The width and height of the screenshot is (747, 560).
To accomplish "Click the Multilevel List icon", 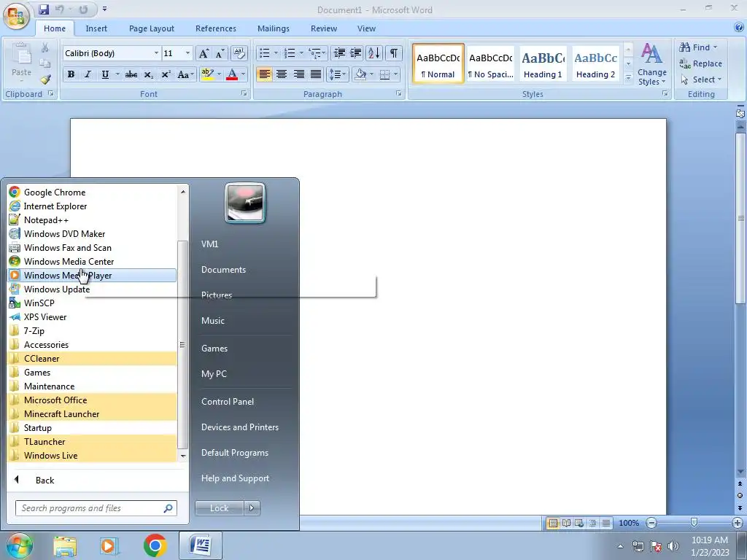I will (314, 52).
